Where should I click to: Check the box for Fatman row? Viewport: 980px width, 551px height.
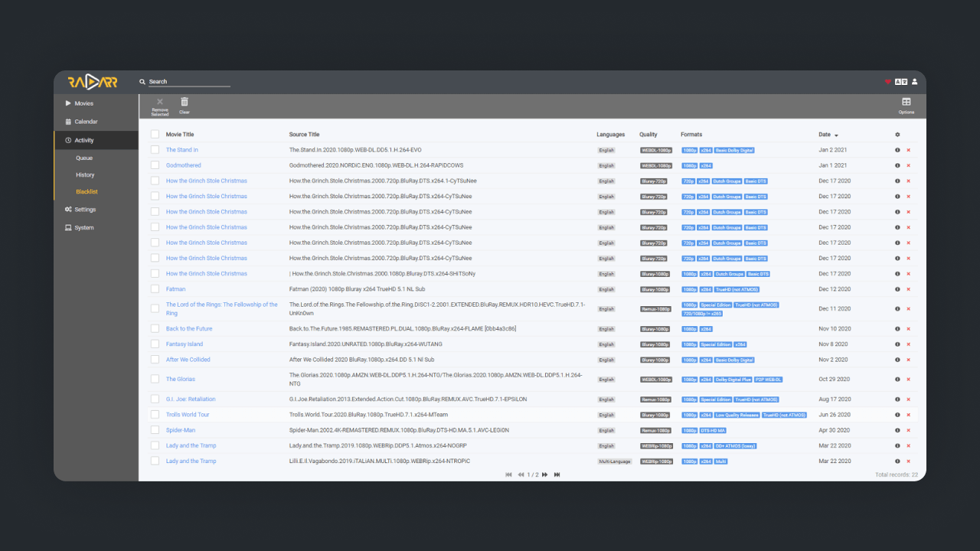point(155,289)
